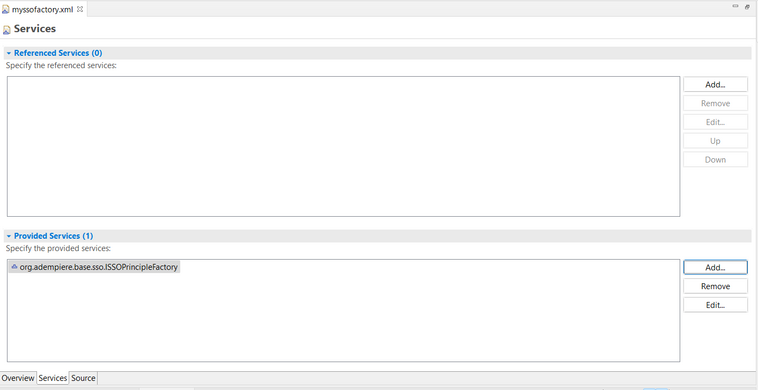
Task: Add a new referenced service
Action: point(715,84)
